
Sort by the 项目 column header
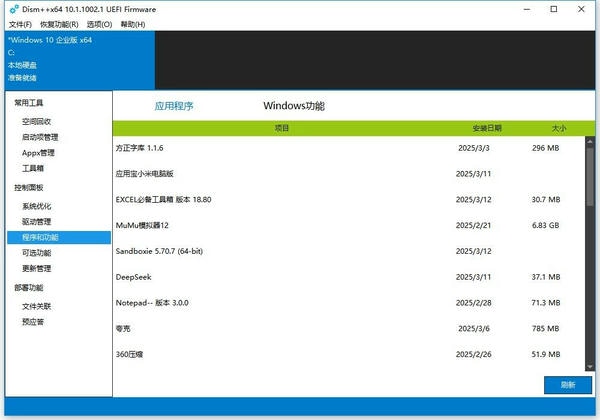click(282, 128)
